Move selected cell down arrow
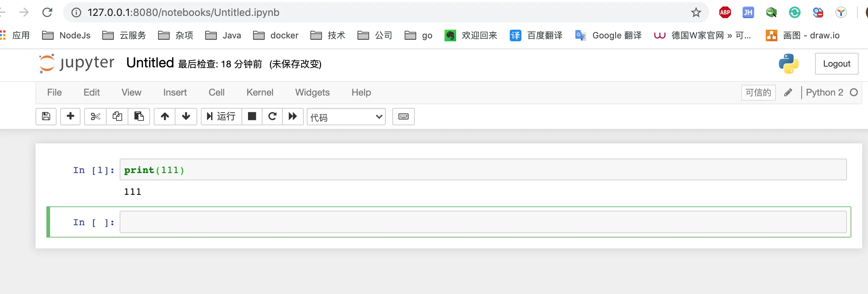This screenshot has height=294, width=868. point(186,117)
